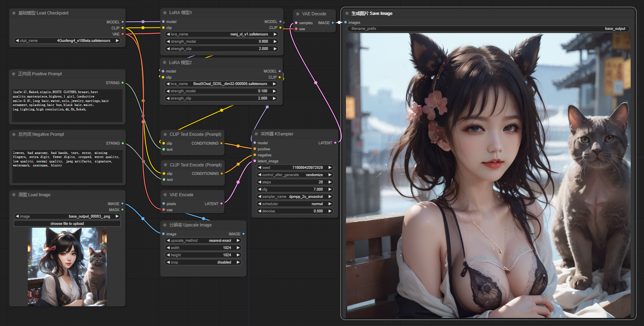Collapse the Load Checkpoint node via its title dot
The width and height of the screenshot is (644, 326).
click(14, 13)
